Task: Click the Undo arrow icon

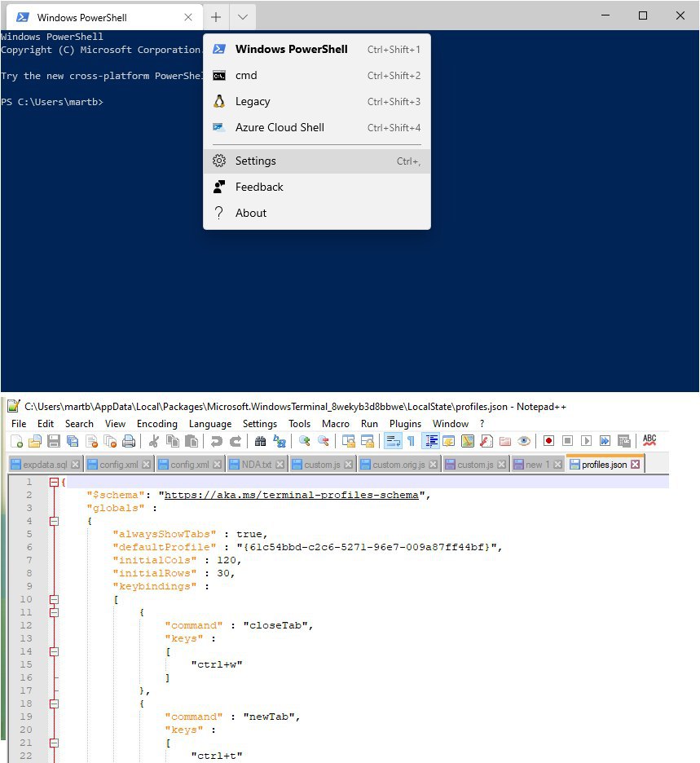Action: click(x=217, y=441)
